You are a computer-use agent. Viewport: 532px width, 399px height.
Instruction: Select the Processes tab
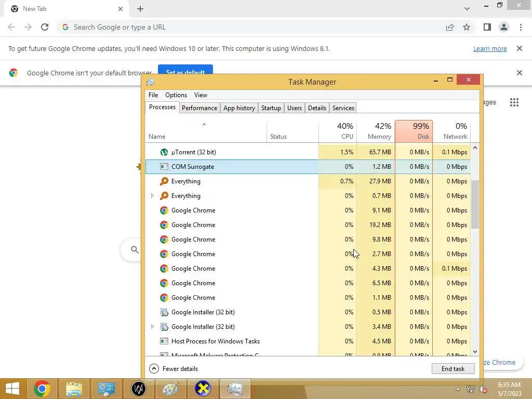tap(162, 107)
